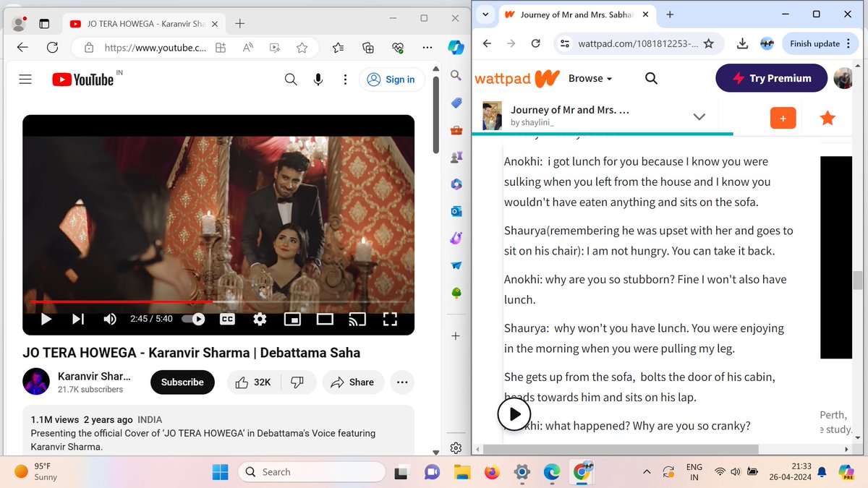
Task: Open split screen in Edge address bar
Action: (x=221, y=48)
